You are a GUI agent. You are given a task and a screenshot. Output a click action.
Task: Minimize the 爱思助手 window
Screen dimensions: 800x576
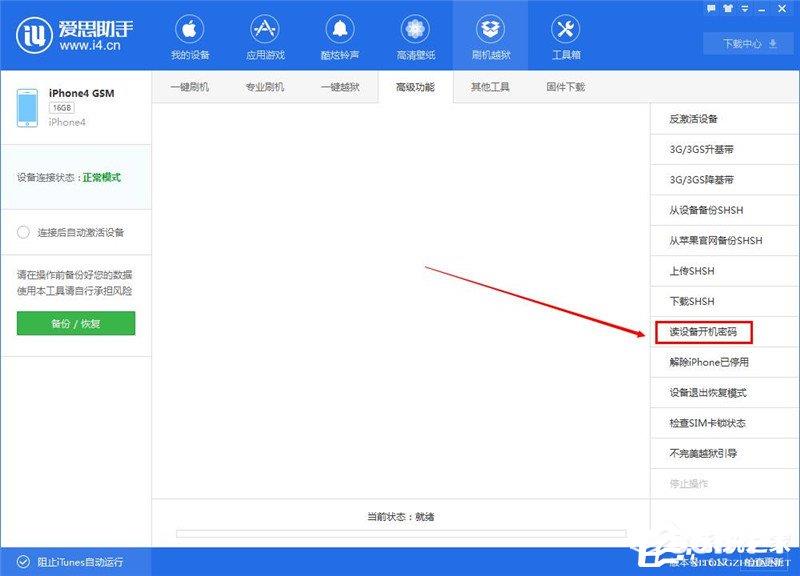[762, 9]
